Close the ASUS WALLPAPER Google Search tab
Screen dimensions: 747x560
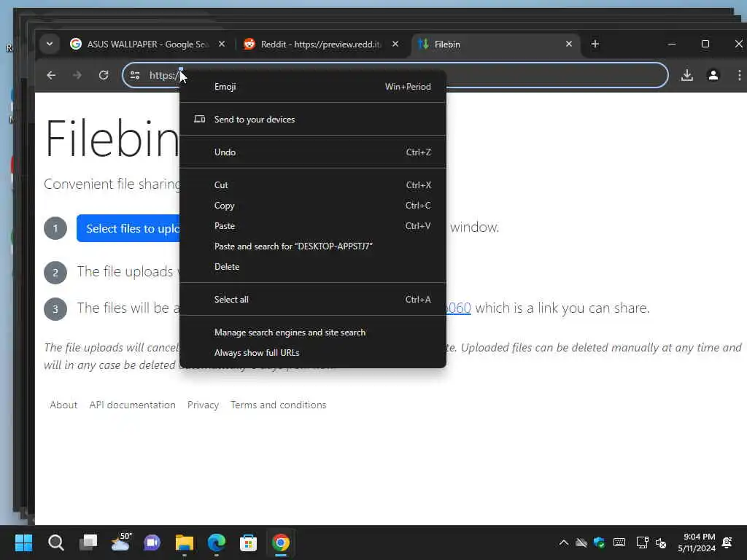[222, 44]
